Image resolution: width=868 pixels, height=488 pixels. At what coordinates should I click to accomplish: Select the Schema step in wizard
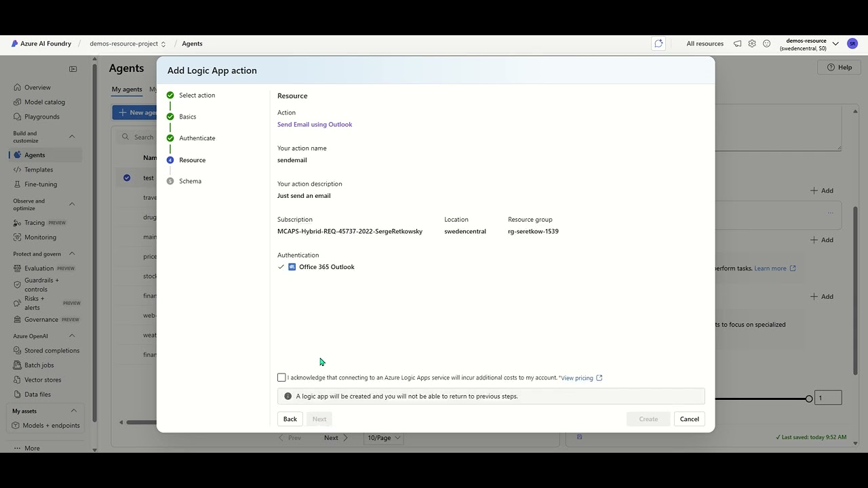pos(184,181)
